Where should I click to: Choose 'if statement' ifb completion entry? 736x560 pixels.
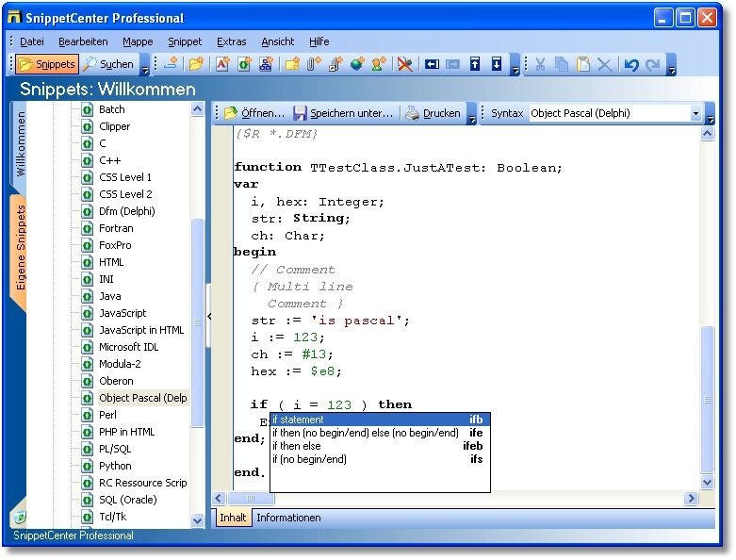[380, 420]
